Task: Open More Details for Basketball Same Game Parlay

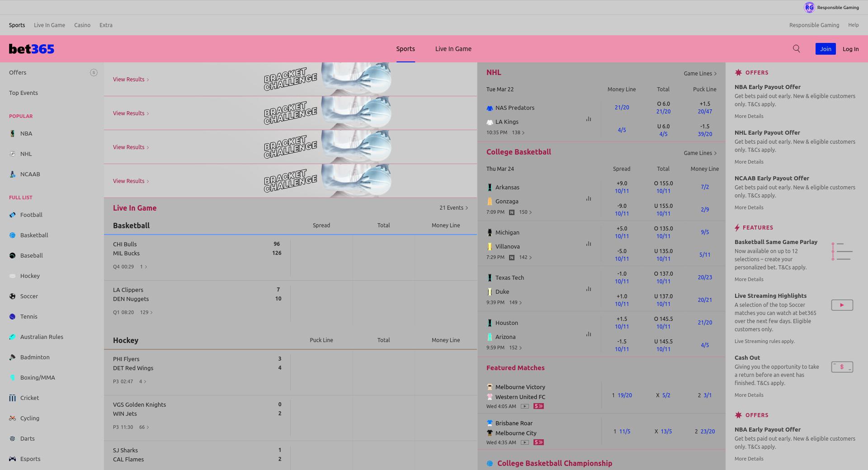Action: click(x=749, y=279)
